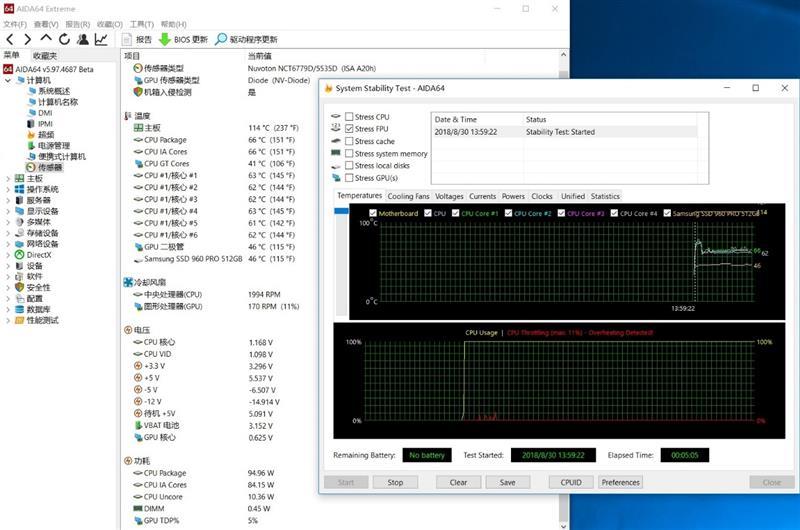
Task: Click the up-level arrow icon
Action: (46, 39)
